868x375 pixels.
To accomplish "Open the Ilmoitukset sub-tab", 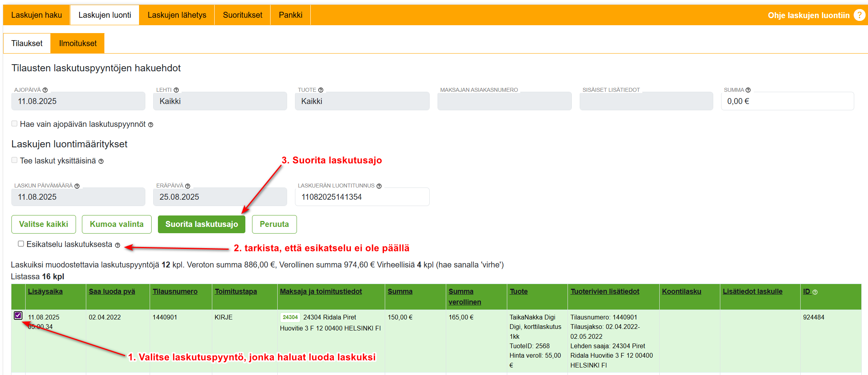I will 78,43.
